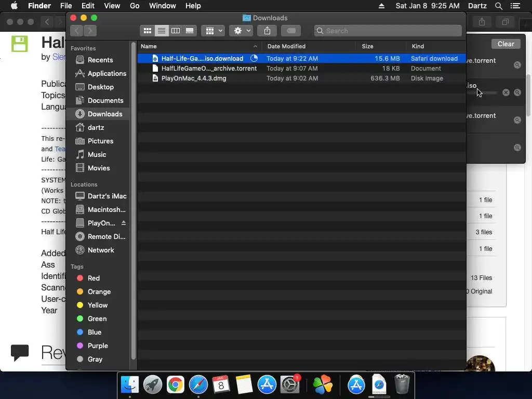Image resolution: width=532 pixels, height=399 pixels.
Task: Switch Finder to gallery view
Action: coord(190,31)
